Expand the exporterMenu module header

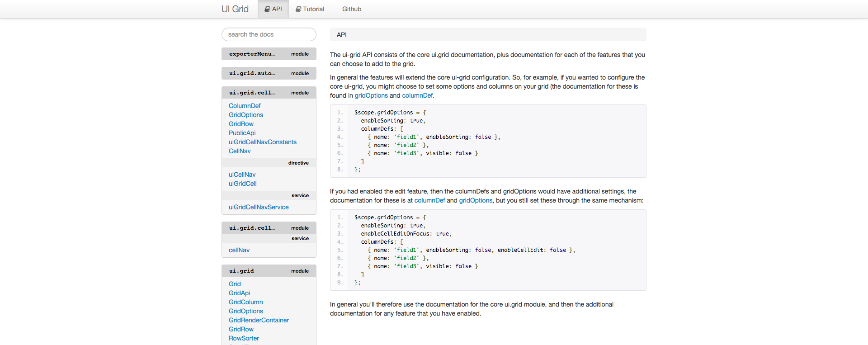point(269,54)
